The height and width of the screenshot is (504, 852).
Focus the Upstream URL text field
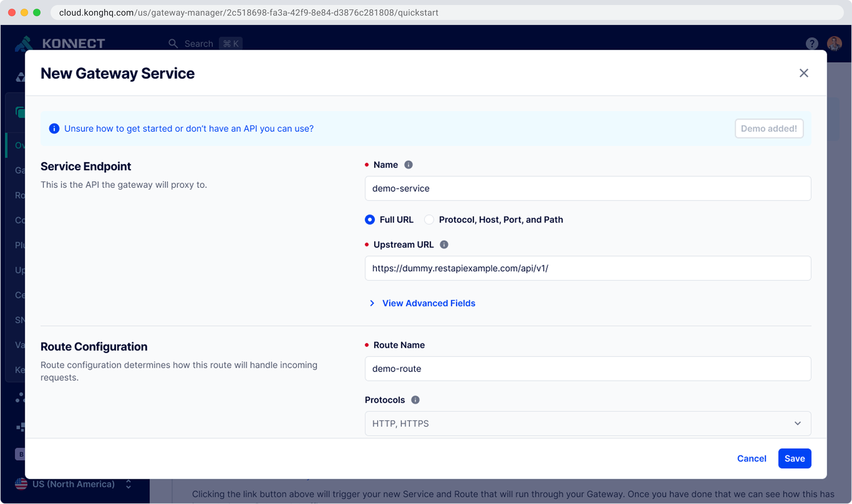588,268
